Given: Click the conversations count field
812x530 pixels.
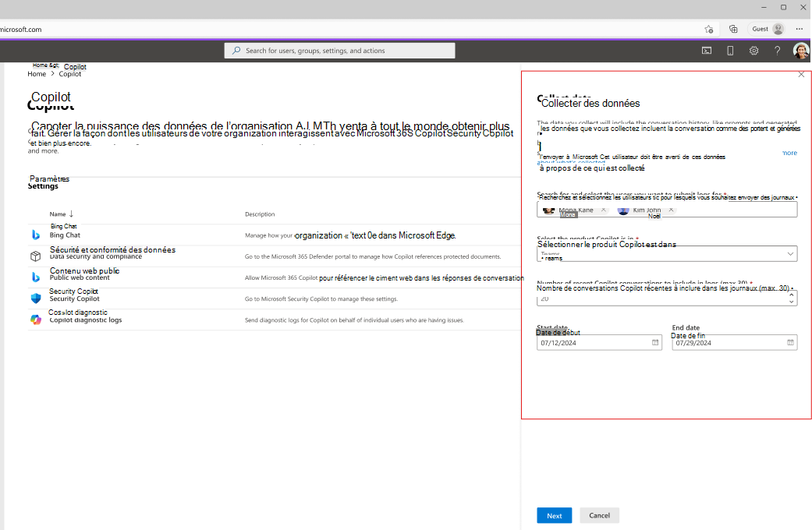Looking at the screenshot, I should click(x=667, y=298).
